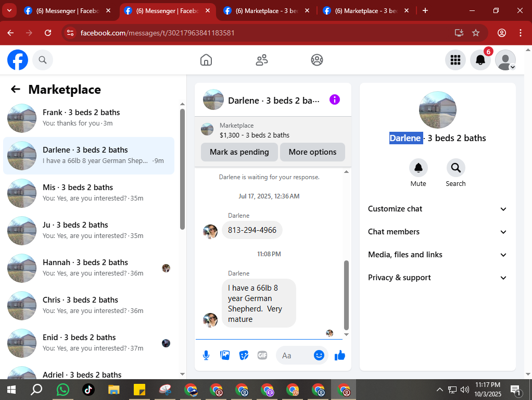
Task: Open the Friends icon in top navigation
Action: [x=262, y=60]
